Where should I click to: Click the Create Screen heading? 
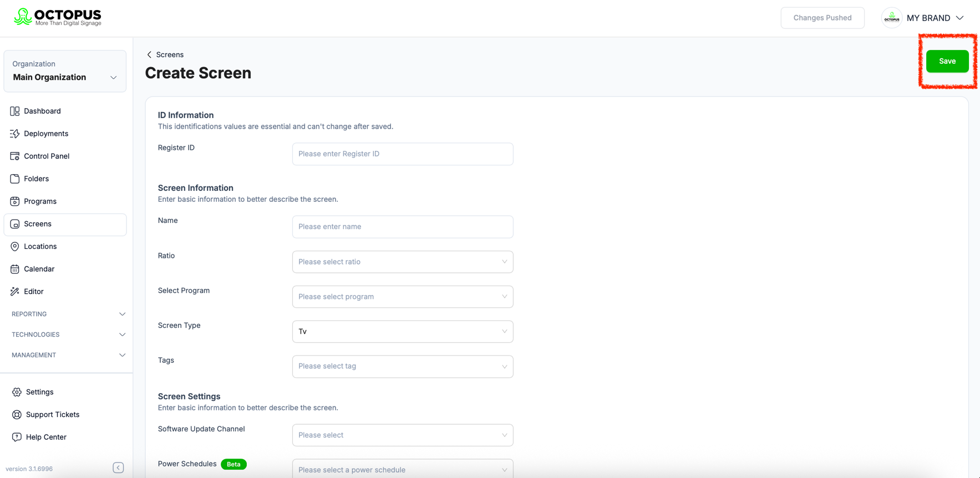(198, 73)
